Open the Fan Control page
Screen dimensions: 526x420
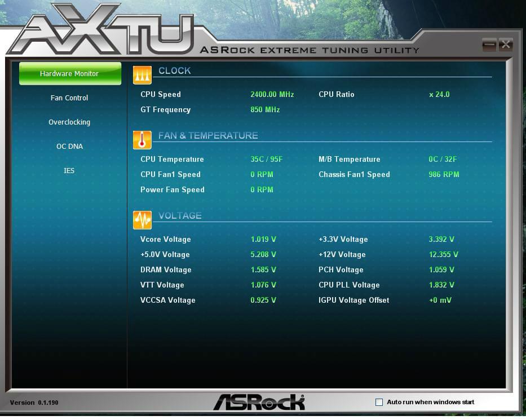[69, 98]
